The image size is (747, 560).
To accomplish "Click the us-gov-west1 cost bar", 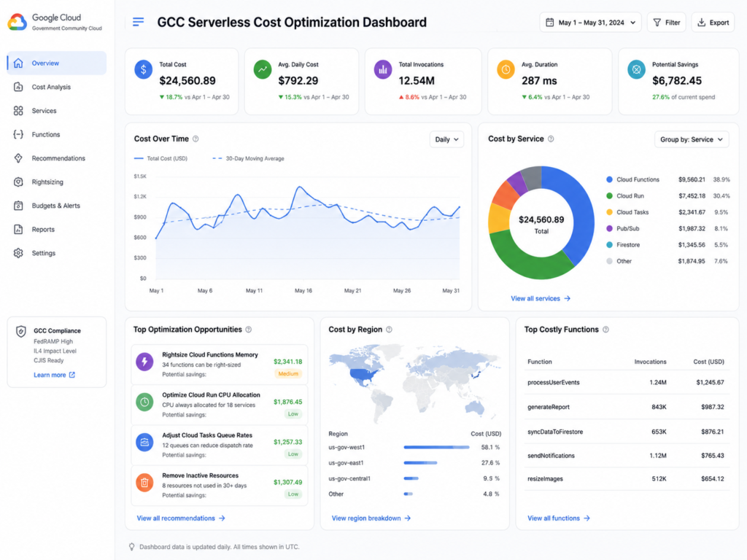I will pyautogui.click(x=436, y=447).
